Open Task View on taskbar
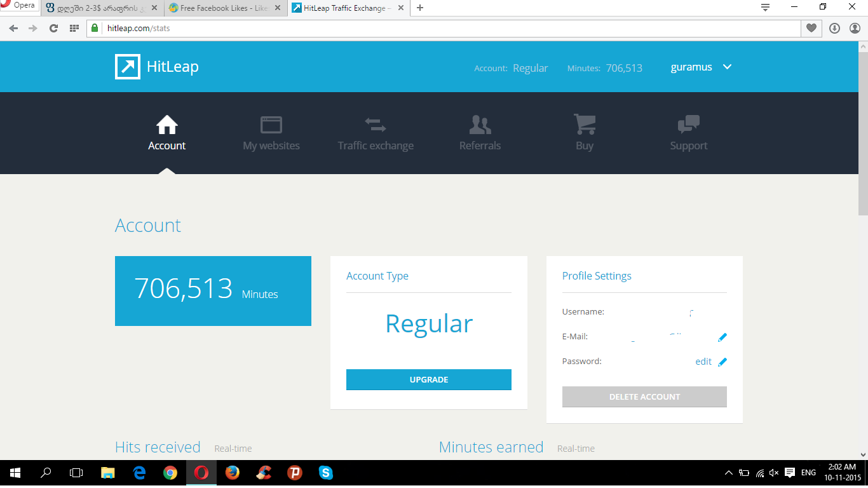The height and width of the screenshot is (488, 868). (76, 473)
